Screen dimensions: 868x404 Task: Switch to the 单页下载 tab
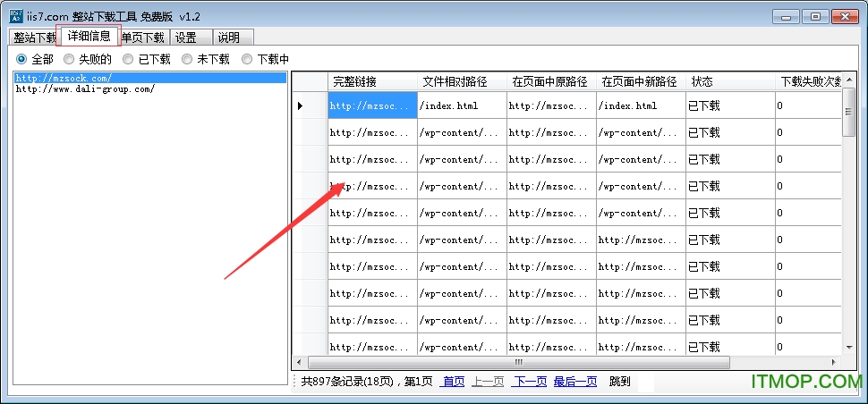click(143, 38)
